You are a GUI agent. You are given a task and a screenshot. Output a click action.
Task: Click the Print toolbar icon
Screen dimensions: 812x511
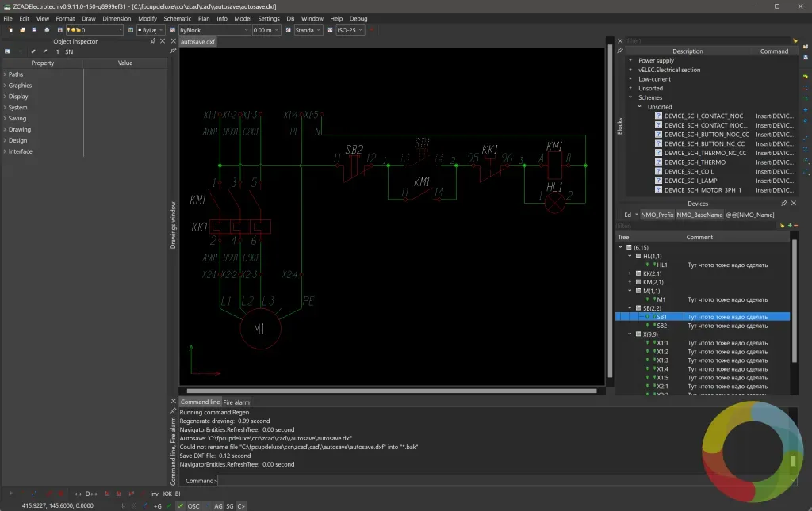tap(47, 30)
